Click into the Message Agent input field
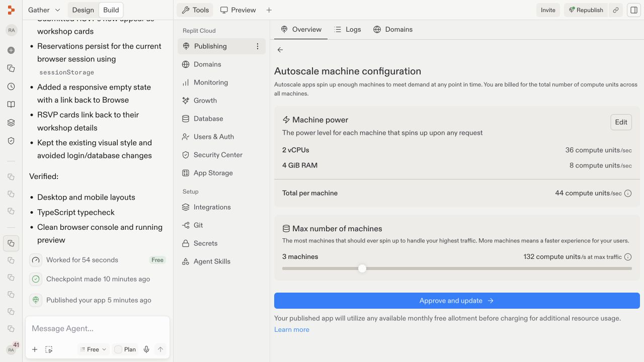This screenshot has width=644, height=362. pyautogui.click(x=98, y=329)
